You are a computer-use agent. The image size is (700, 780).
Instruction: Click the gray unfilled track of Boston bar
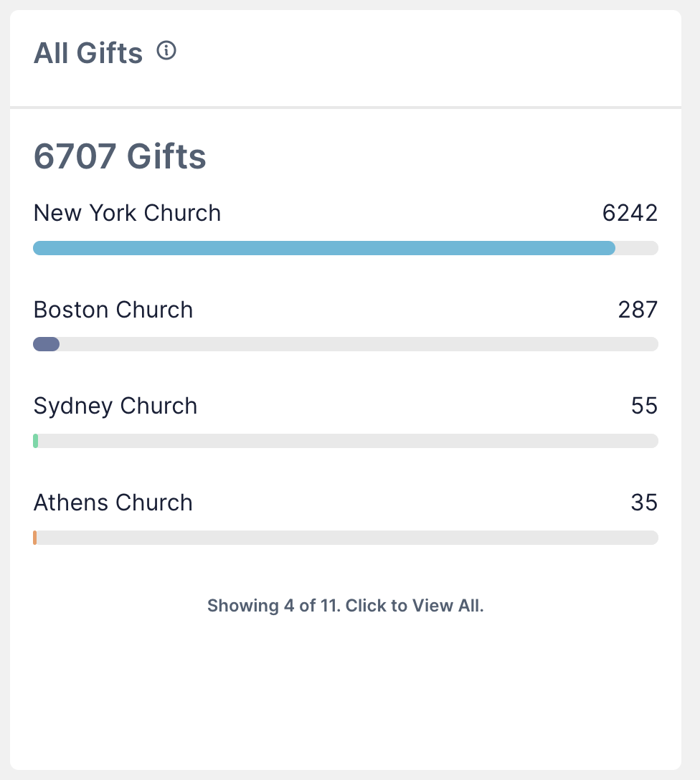[x=359, y=344]
